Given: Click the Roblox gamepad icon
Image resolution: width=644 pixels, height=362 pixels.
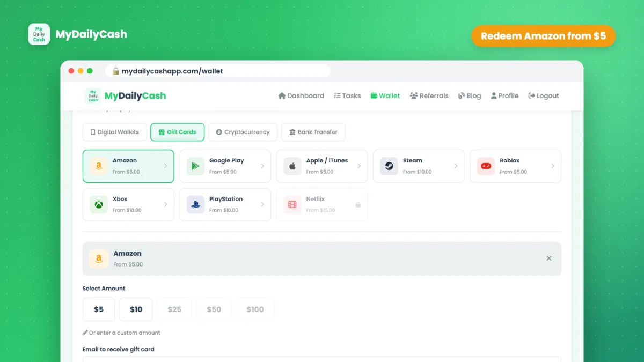Looking at the screenshot, I should tap(486, 166).
